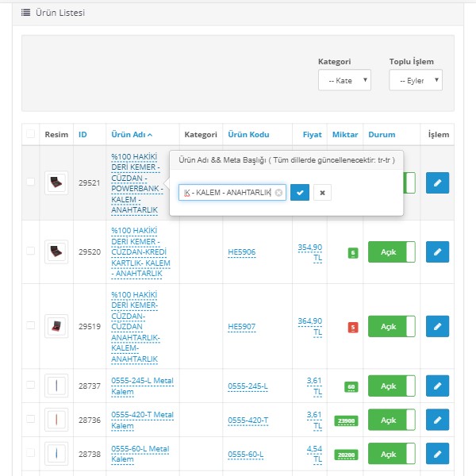Toggle Açık status for product 29520

(x=391, y=252)
